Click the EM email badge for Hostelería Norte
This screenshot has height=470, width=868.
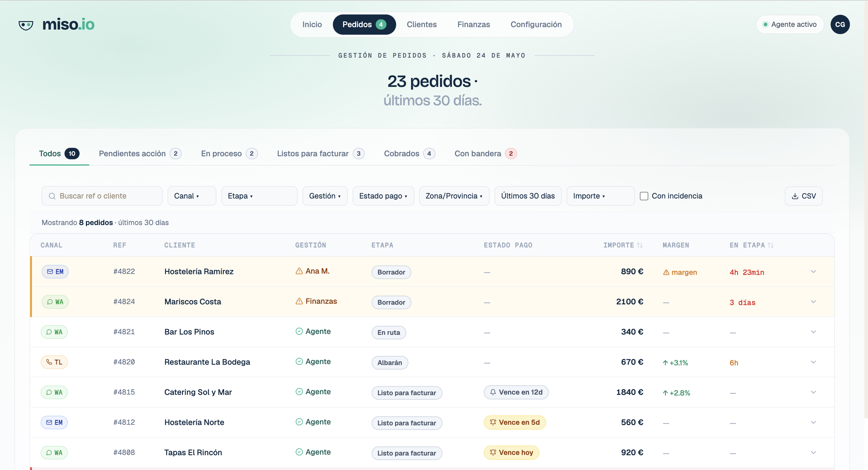[x=54, y=422]
